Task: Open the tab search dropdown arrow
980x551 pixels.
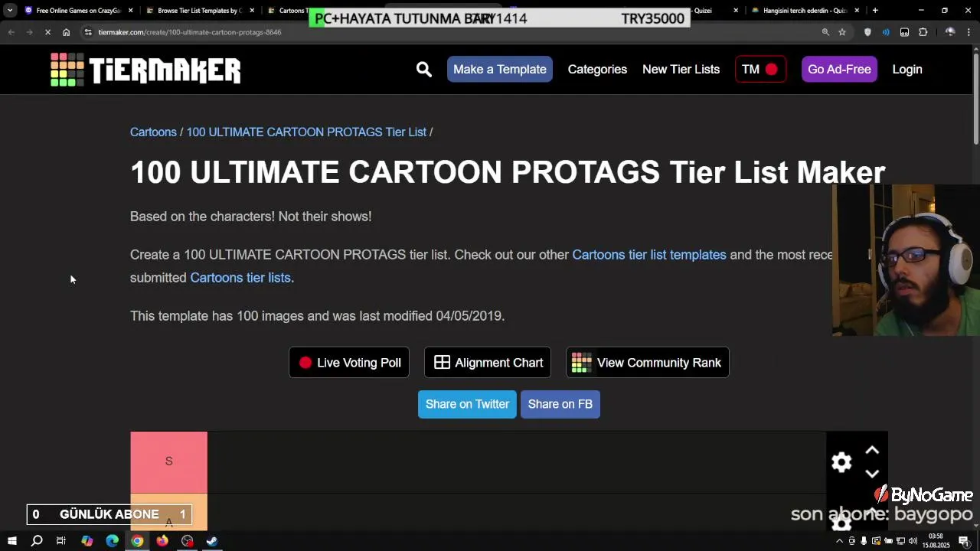Action: tap(10, 11)
